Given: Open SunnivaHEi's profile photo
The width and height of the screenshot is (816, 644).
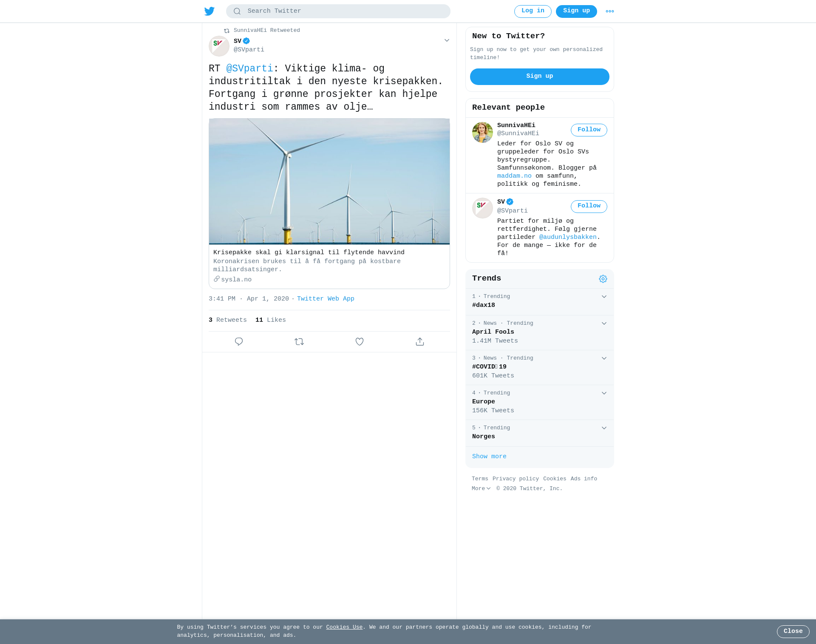Looking at the screenshot, I should pos(482,132).
